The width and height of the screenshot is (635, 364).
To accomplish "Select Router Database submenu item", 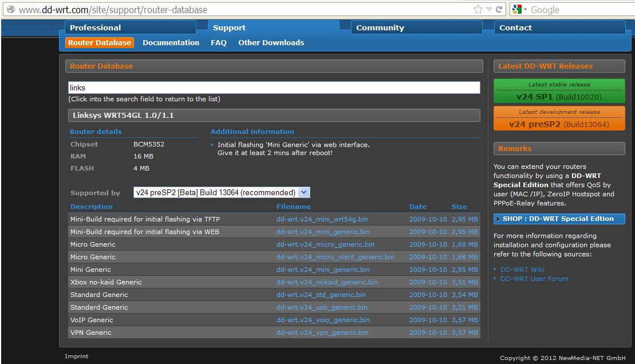I will (99, 42).
